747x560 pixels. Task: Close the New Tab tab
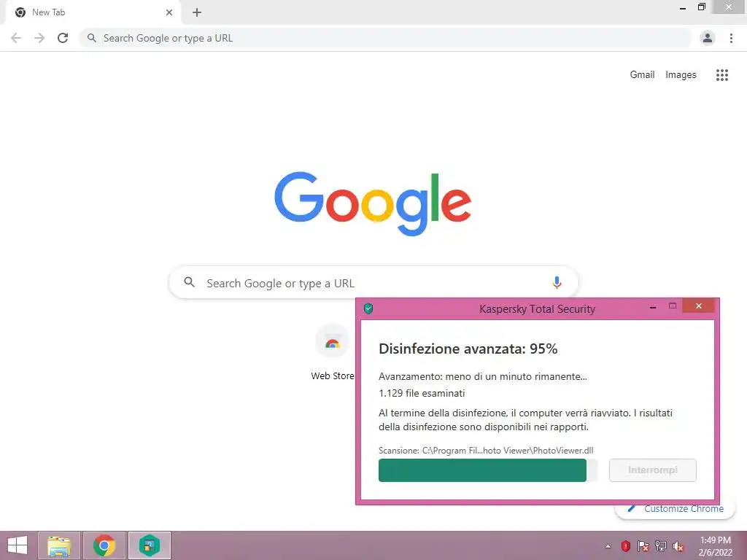point(169,12)
